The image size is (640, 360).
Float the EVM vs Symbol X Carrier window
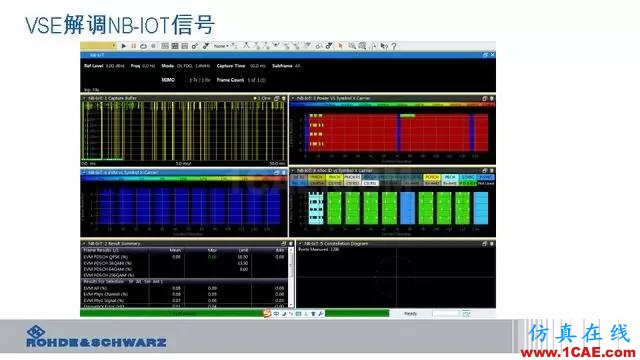click(x=277, y=173)
